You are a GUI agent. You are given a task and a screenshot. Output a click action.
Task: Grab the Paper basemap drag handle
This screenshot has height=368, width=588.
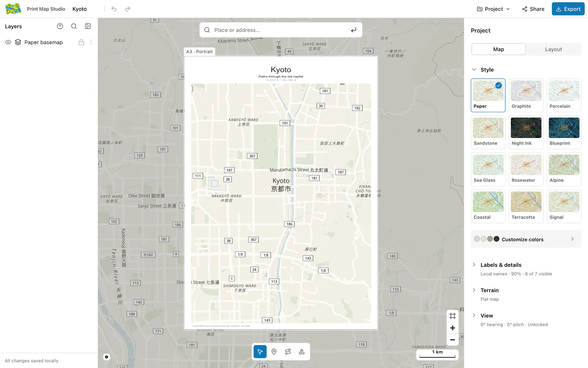tap(91, 42)
